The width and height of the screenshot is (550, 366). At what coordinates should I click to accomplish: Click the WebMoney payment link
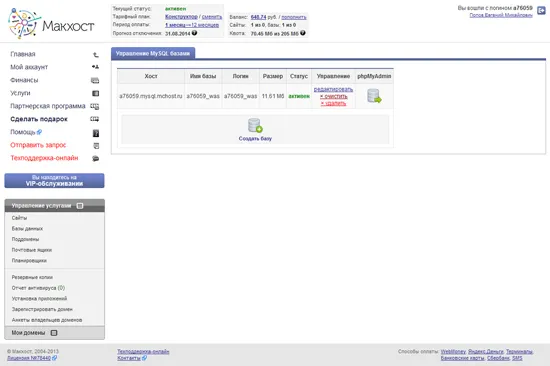pos(453,351)
